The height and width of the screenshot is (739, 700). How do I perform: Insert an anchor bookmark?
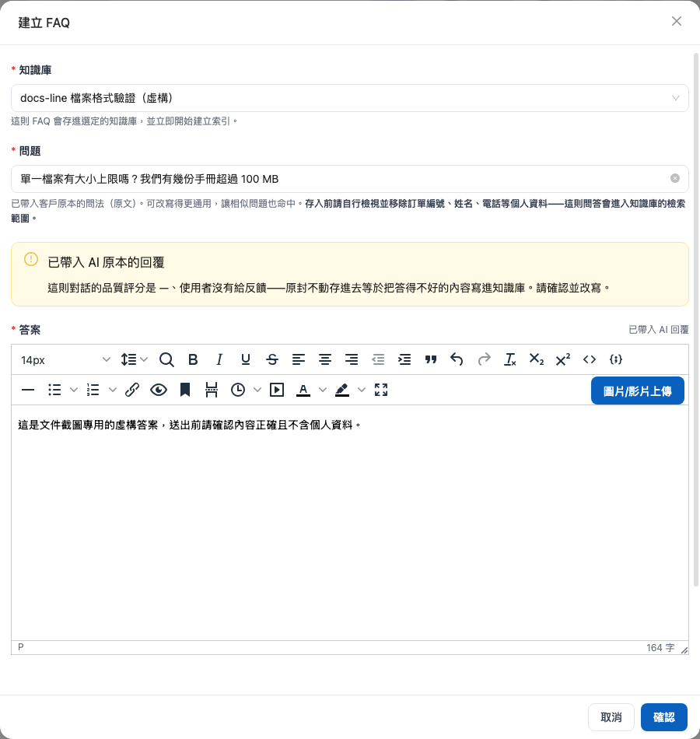coord(185,390)
